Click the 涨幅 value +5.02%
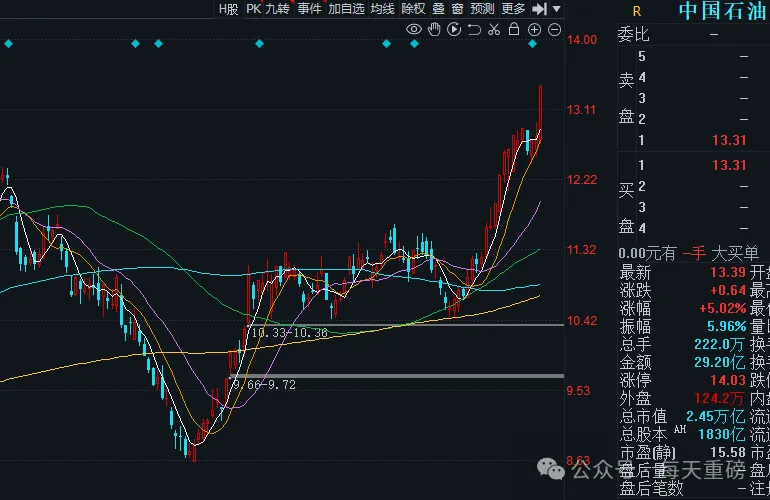The height and width of the screenshot is (500, 770). (723, 308)
